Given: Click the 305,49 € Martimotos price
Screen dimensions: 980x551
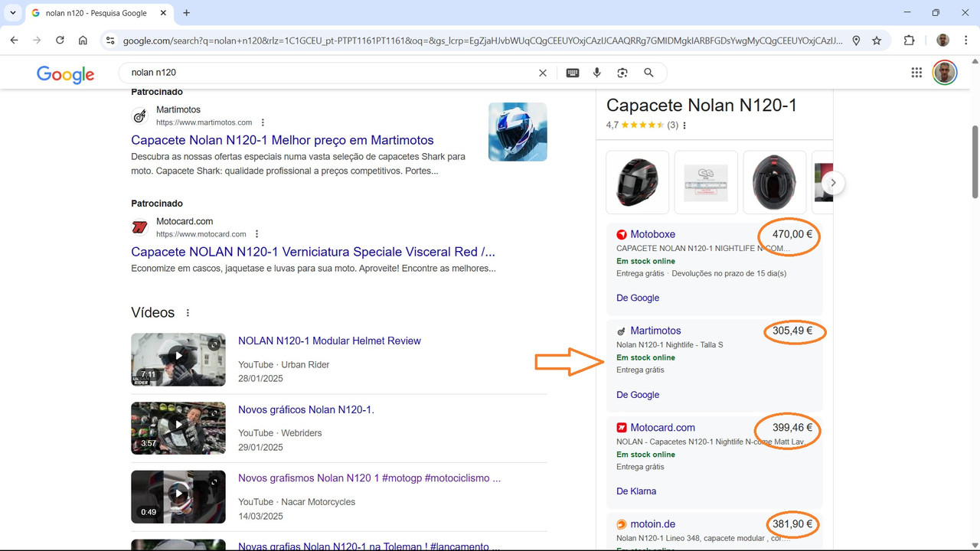Looking at the screenshot, I should point(792,331).
